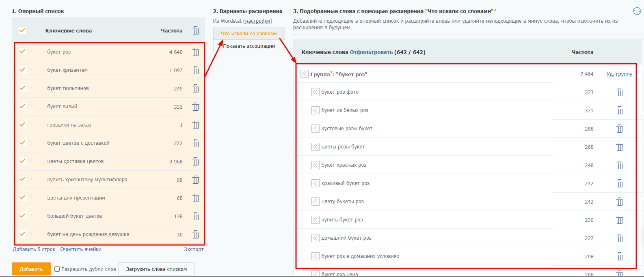Delete the 'букет роз' keyword row
Screen dimensions: 644x277
(196, 52)
